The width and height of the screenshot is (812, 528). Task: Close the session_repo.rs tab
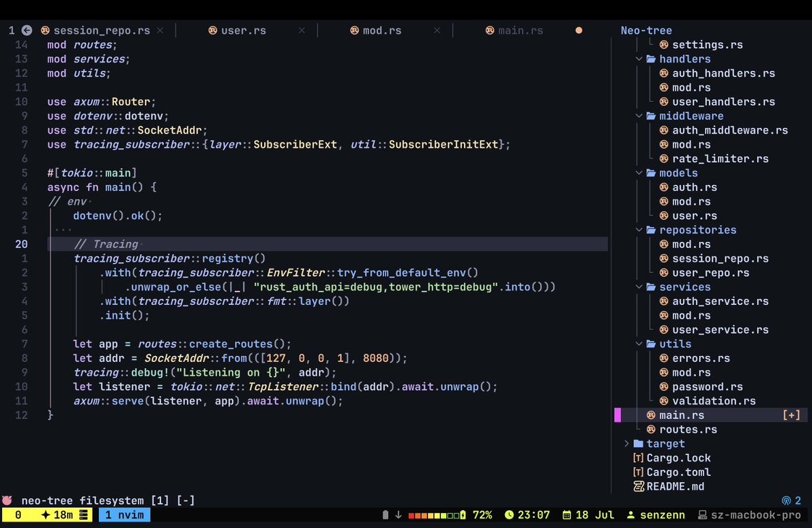tap(160, 31)
